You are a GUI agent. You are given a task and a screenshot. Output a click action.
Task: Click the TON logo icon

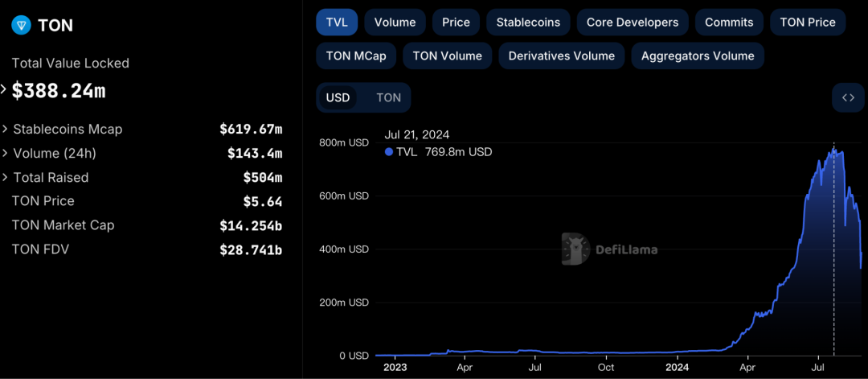22,26
